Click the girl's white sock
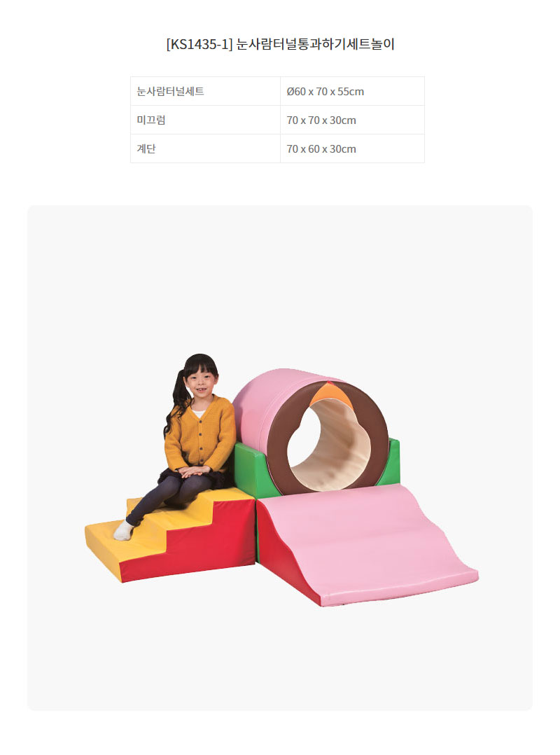 [123, 531]
